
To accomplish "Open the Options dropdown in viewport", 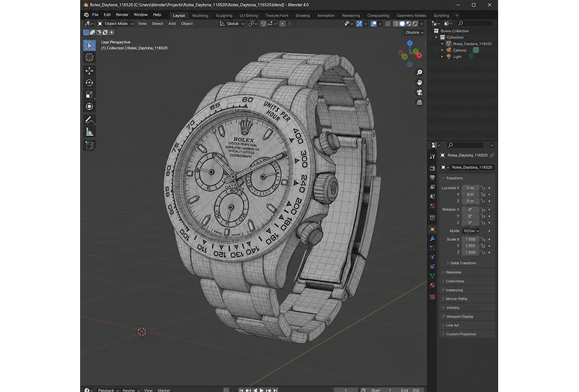I will click(x=414, y=32).
